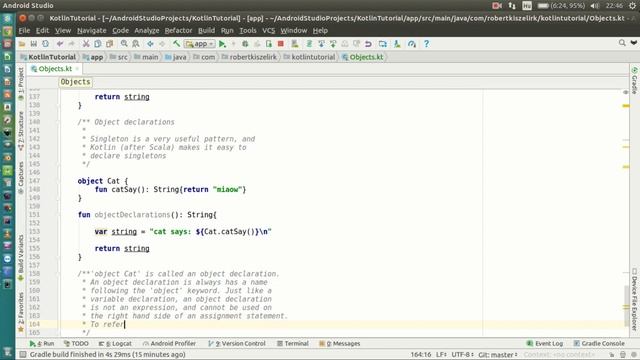
Task: Toggle the Build Variants side panel
Action: (x=21, y=258)
